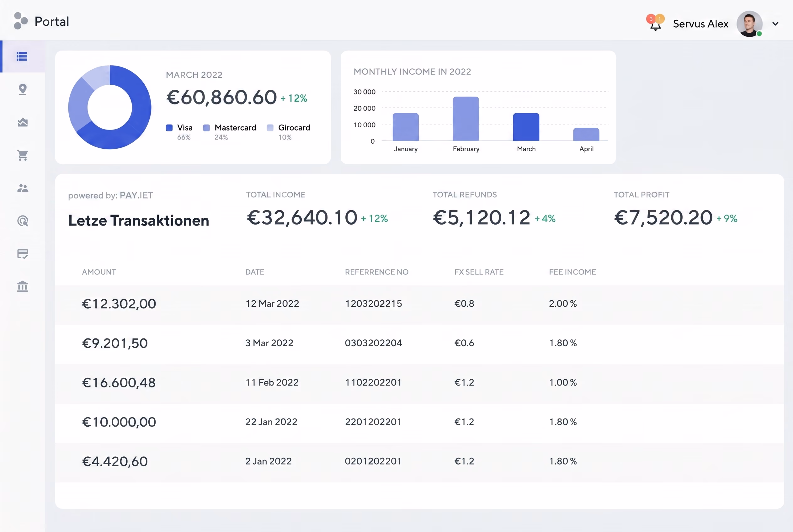This screenshot has width=793, height=532.
Task: Click the Portal logo icon
Action: click(x=21, y=21)
